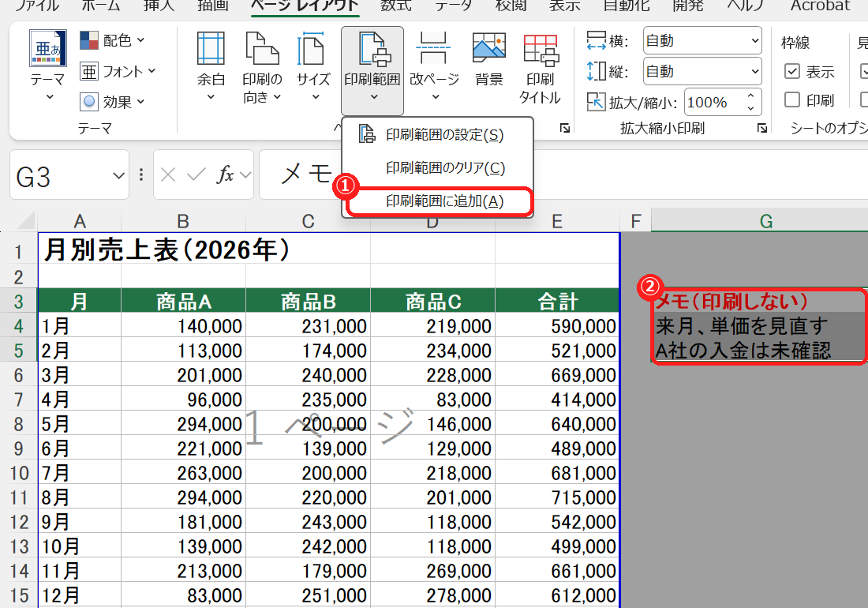The width and height of the screenshot is (868, 608).
Task: Click the 印刷タイトル print titles button
Action: [541, 68]
